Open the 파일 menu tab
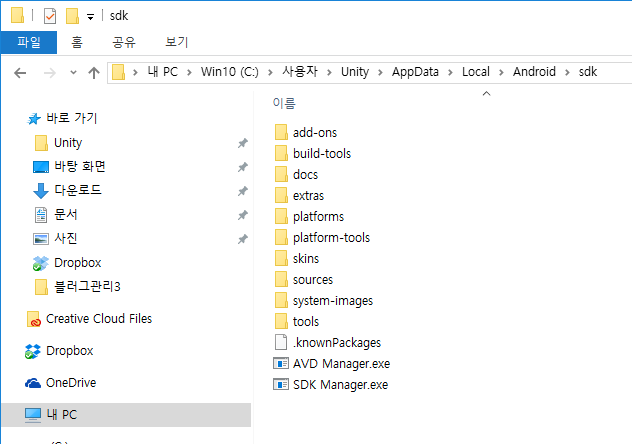Screen dimensions: 632x444 point(29,42)
